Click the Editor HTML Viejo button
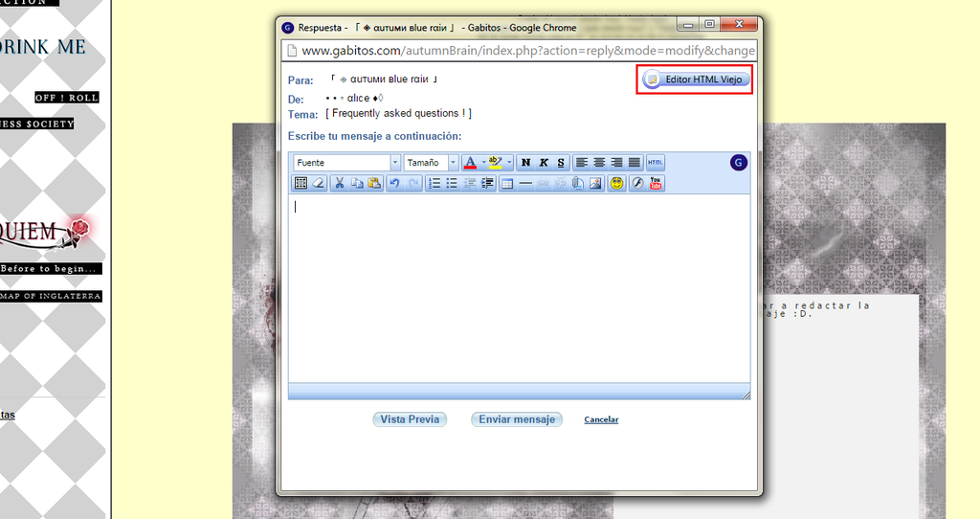The width and height of the screenshot is (980, 519). pyautogui.click(x=696, y=79)
